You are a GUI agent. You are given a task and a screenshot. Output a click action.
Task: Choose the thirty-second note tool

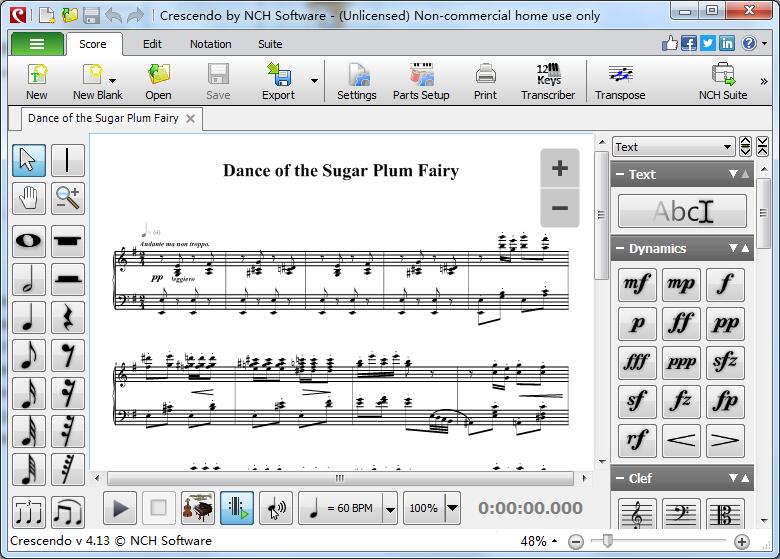click(x=29, y=431)
